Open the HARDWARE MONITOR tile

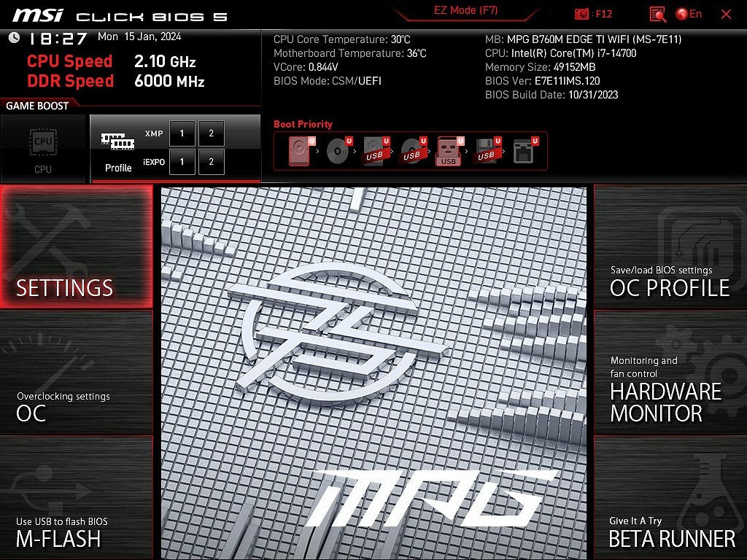click(670, 373)
